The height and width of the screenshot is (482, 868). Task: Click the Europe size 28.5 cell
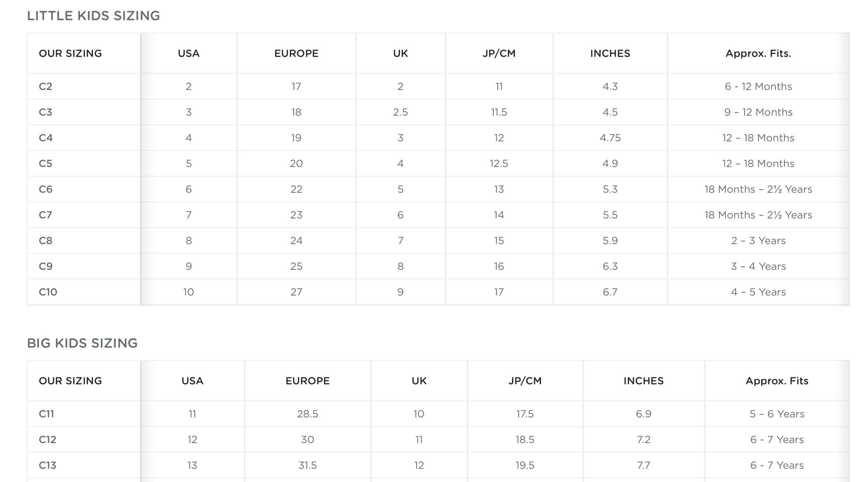click(307, 414)
